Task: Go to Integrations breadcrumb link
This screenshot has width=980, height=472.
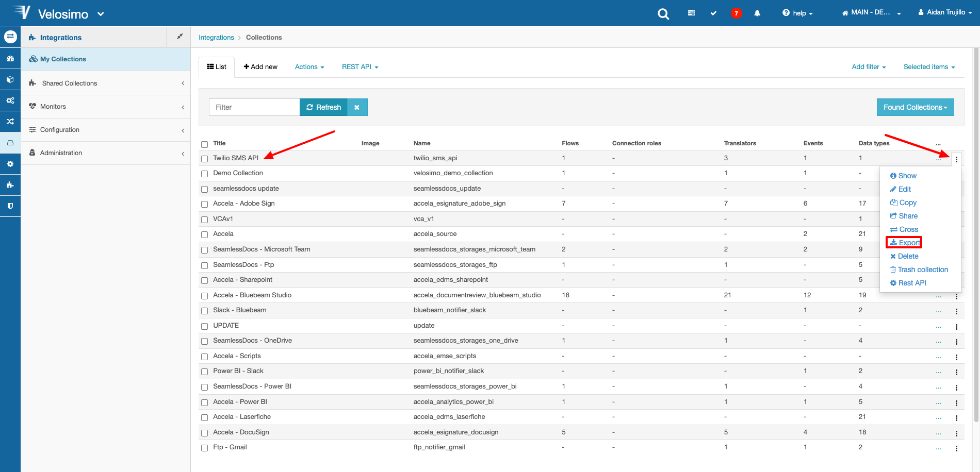Action: pos(216,38)
